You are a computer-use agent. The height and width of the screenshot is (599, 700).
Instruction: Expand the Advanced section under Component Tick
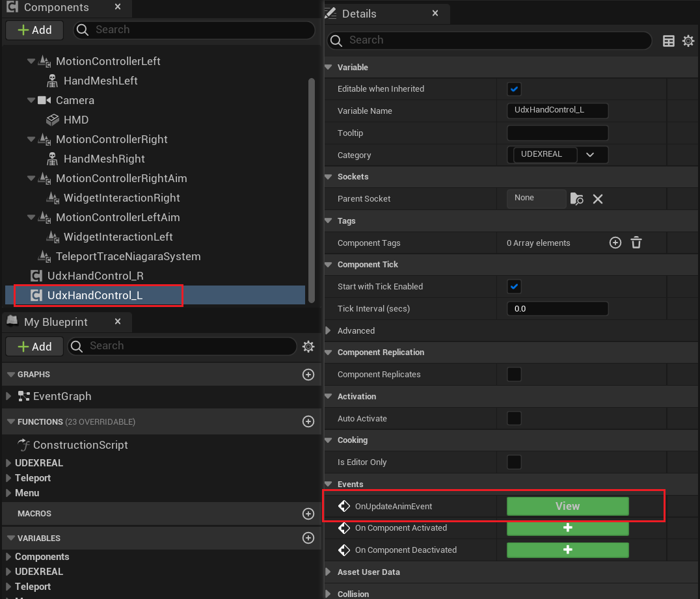point(329,330)
